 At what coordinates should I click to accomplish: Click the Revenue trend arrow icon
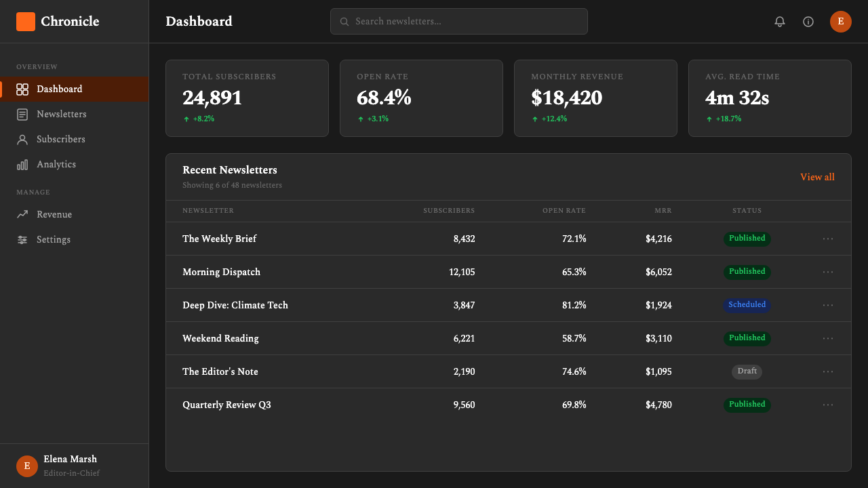[22, 215]
